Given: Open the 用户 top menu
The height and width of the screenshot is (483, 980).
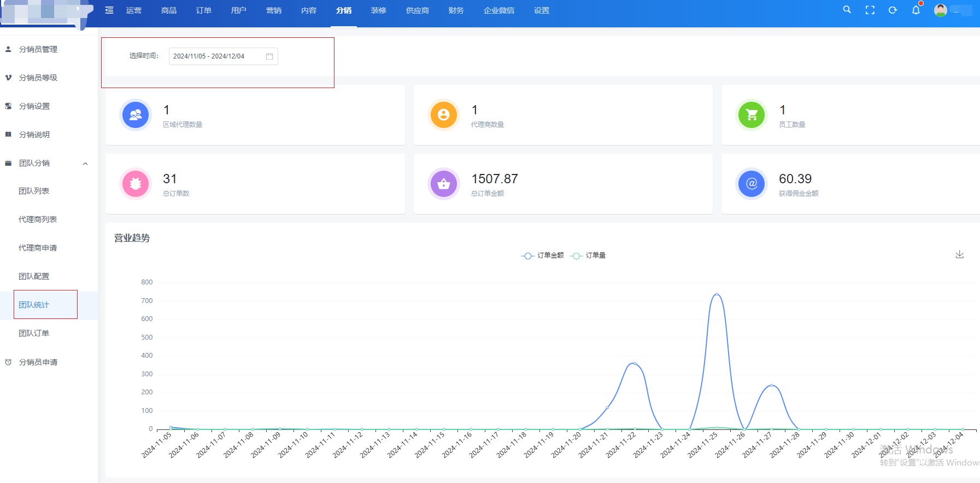Looking at the screenshot, I should (239, 10).
